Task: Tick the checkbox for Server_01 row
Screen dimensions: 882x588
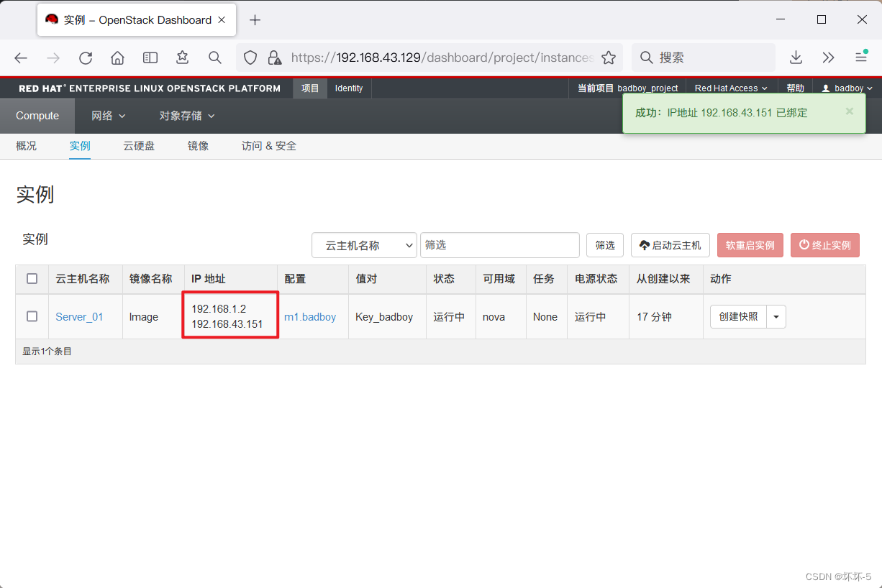Action: pos(32,316)
